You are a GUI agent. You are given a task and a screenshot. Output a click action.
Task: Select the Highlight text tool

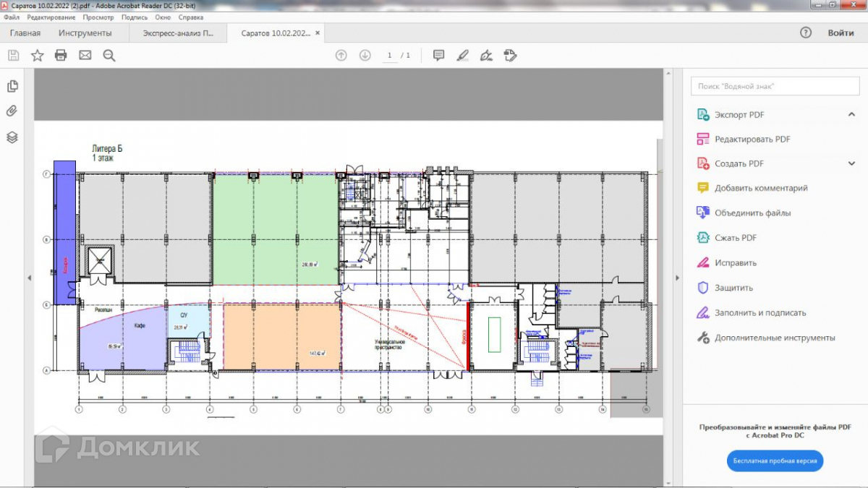(x=463, y=56)
